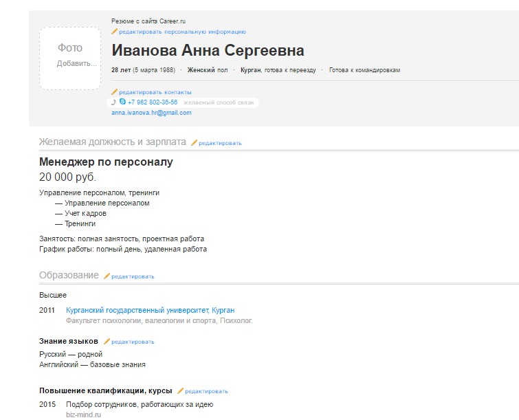The height and width of the screenshot is (420, 519).
Task: Click the pencil icon beside personal information
Action: (115, 32)
